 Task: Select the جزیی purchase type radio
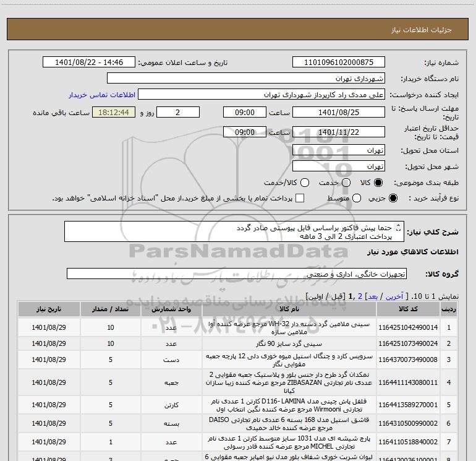(393, 198)
